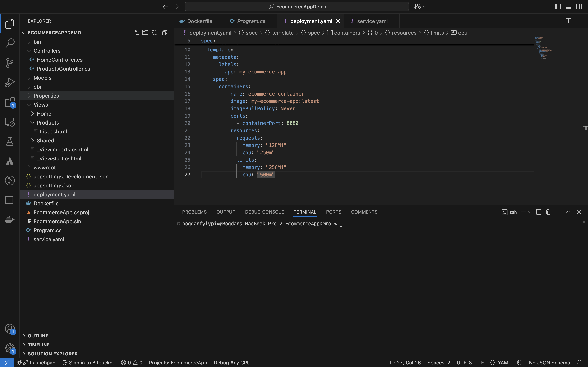This screenshot has height=367, width=588.
Task: Split the editor to the right
Action: pyautogui.click(x=568, y=21)
